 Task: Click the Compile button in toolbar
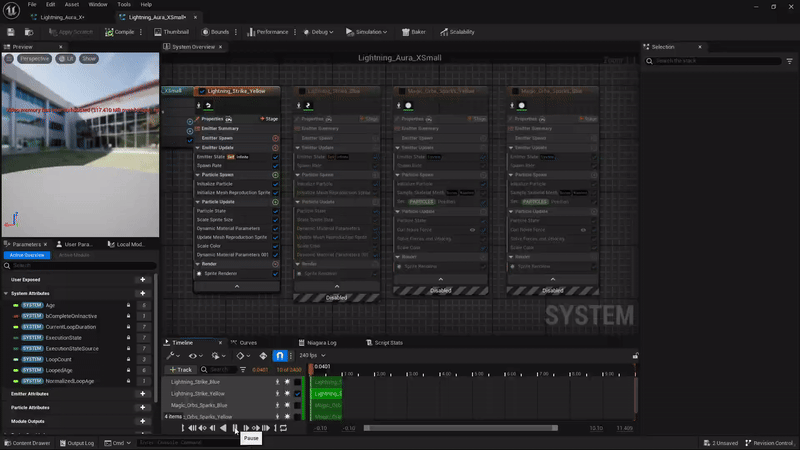[121, 32]
